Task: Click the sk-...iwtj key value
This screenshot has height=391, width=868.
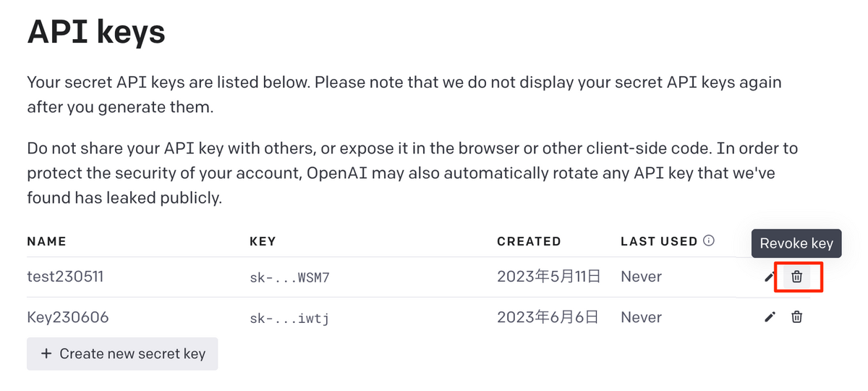Action: (x=289, y=317)
